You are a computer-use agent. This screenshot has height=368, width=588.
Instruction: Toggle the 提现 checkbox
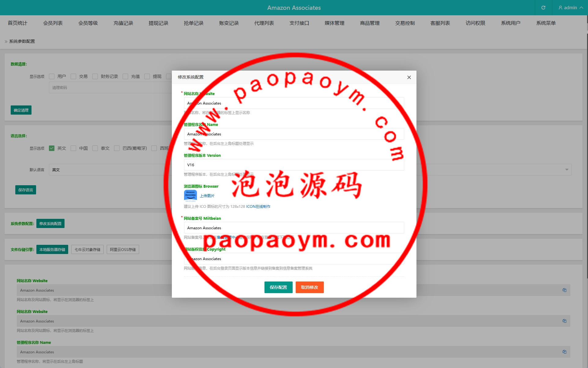tap(147, 76)
